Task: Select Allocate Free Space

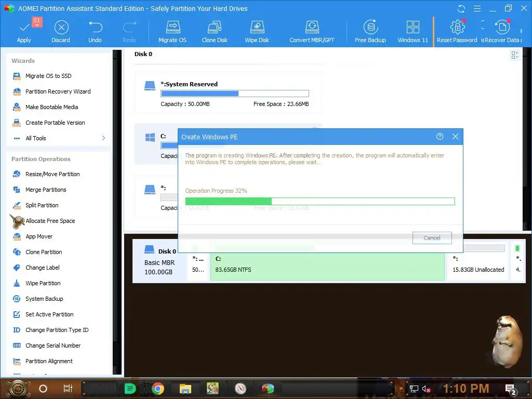Action: (50, 221)
